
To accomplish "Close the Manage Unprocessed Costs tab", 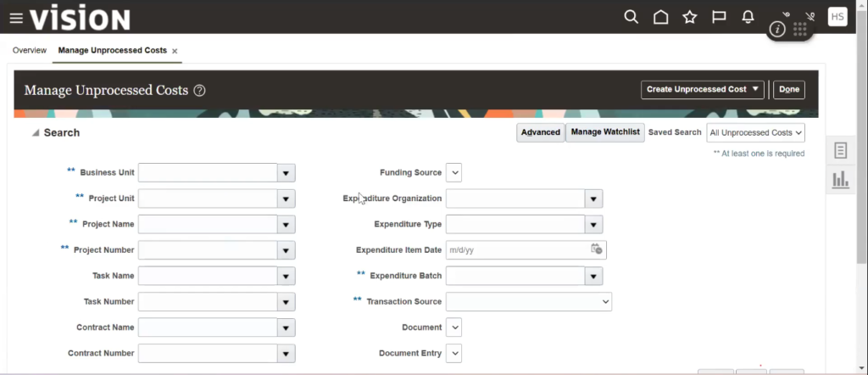I will click(x=175, y=51).
